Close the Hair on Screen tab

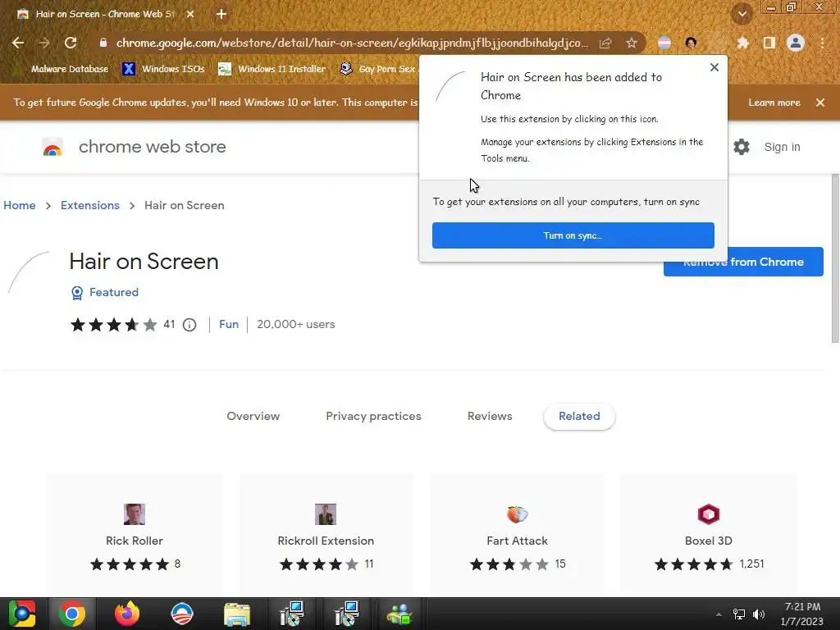click(x=190, y=14)
